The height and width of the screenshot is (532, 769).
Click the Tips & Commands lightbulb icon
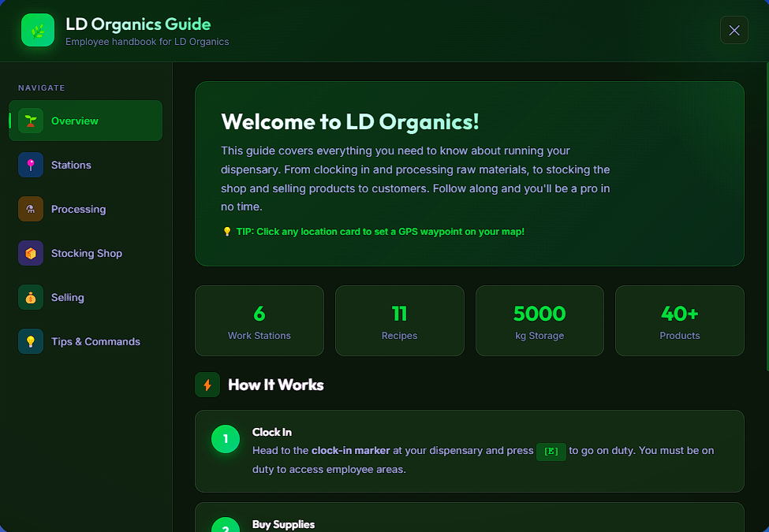click(x=31, y=341)
